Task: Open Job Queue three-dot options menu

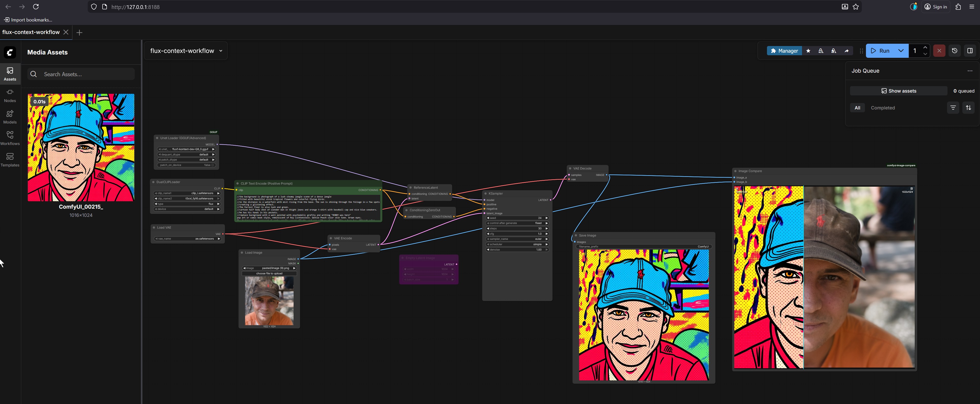Action: [970, 71]
